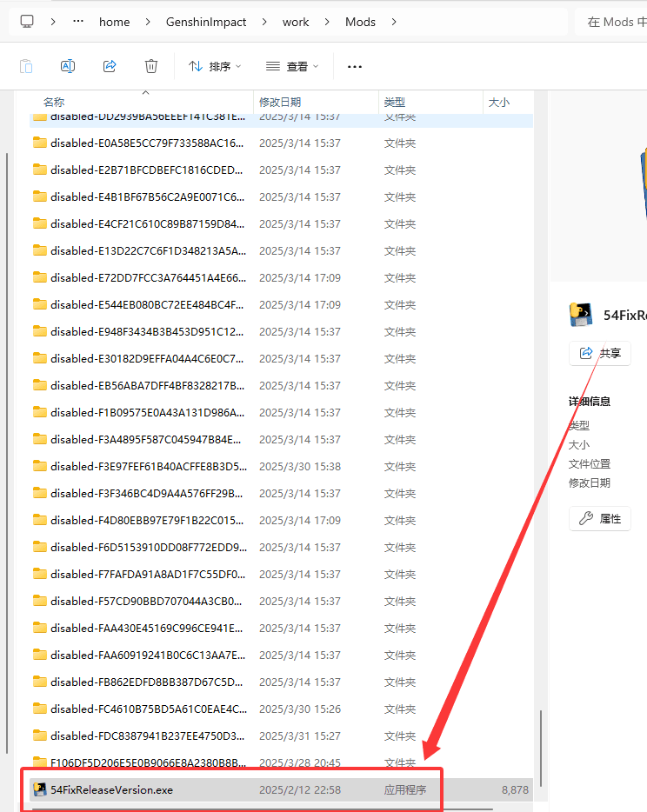Click the 在 Mods 中 search box
The image size is (647, 812).
(x=613, y=22)
